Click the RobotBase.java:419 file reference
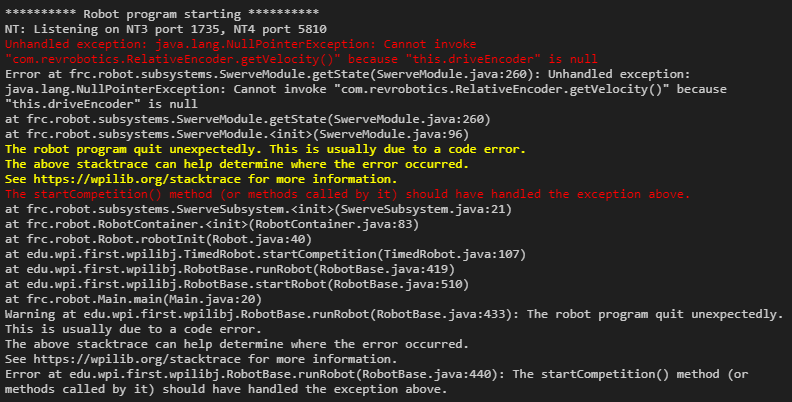 (384, 269)
